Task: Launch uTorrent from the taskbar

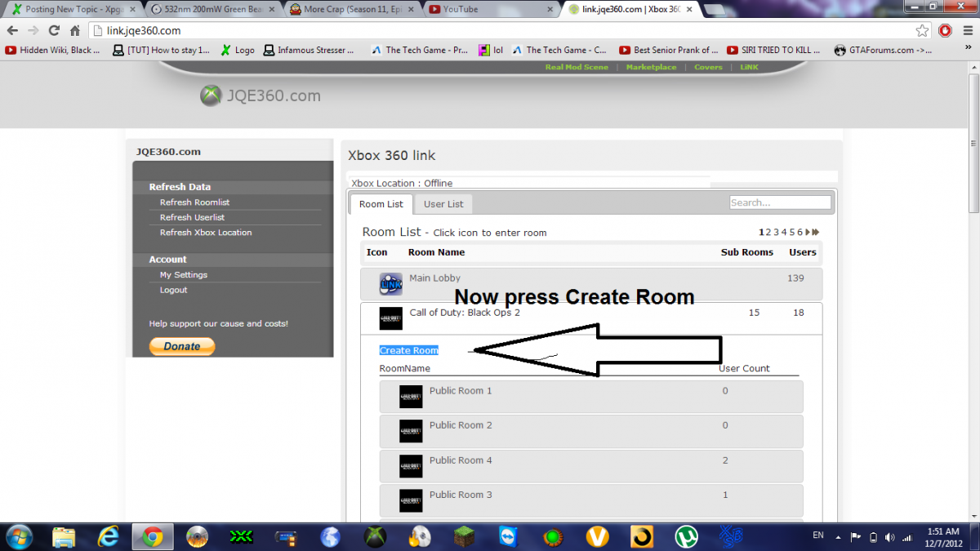Action: pyautogui.click(x=686, y=536)
